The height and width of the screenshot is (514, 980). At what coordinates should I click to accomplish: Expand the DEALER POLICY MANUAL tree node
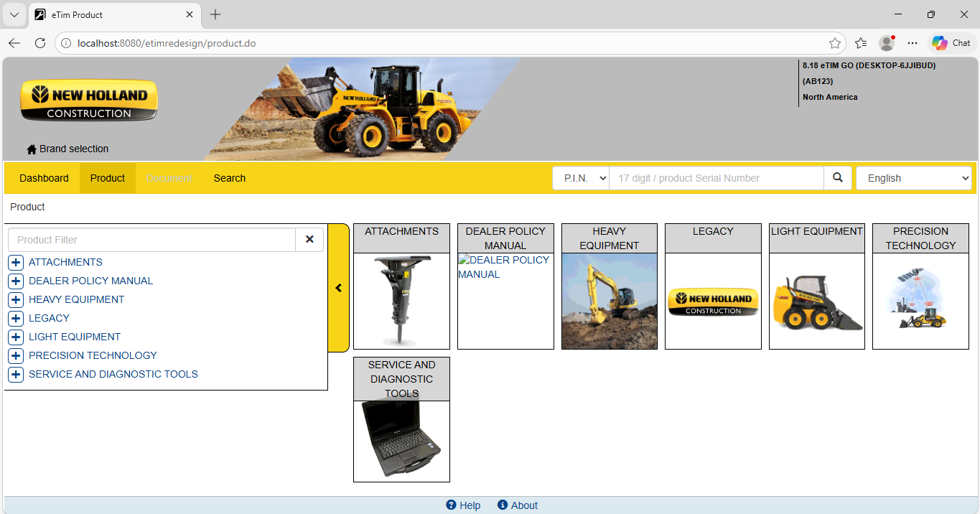point(16,281)
